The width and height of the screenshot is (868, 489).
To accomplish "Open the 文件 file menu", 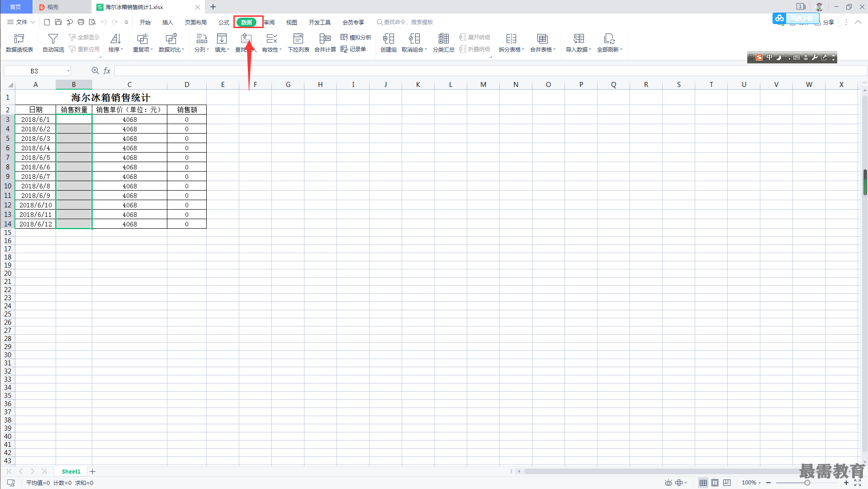I will (21, 22).
